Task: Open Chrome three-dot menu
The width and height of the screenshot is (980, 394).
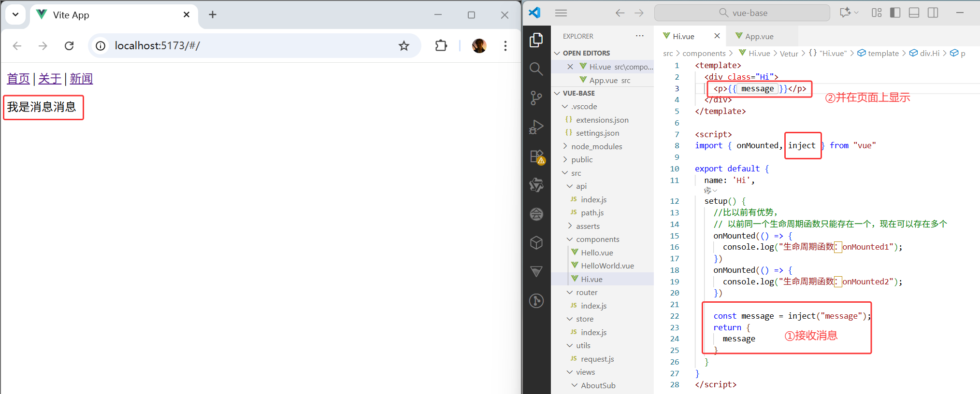Action: (505, 46)
